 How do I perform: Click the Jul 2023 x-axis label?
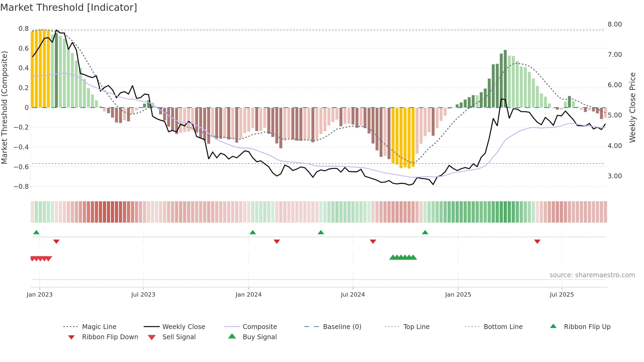(143, 294)
